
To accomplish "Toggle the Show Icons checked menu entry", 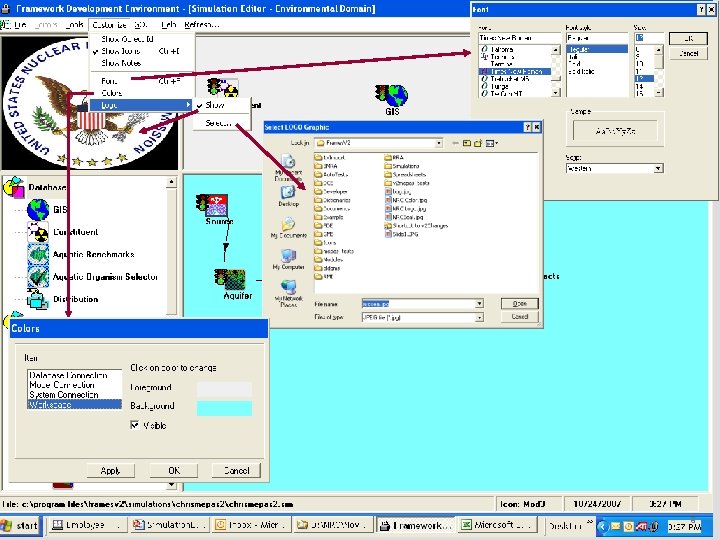I will (121, 51).
